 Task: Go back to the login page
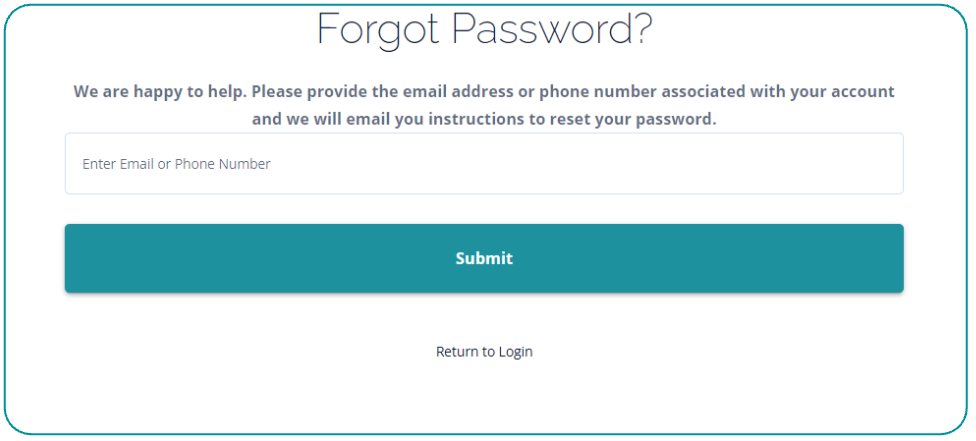point(484,352)
